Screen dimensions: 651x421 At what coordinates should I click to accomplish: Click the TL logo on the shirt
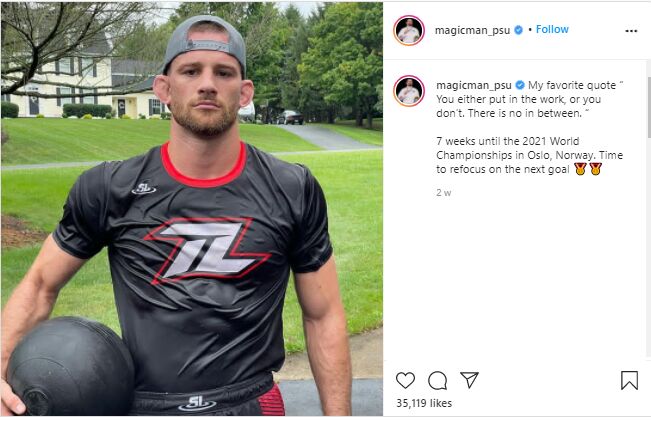[x=208, y=250]
